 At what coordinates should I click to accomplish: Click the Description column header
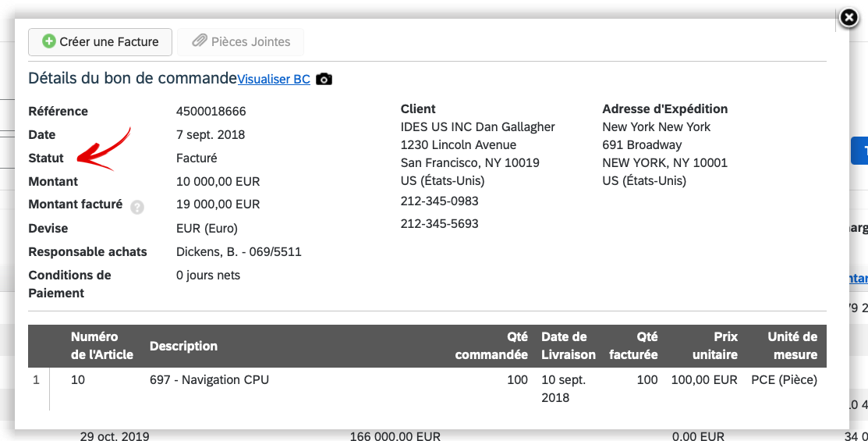click(x=183, y=347)
